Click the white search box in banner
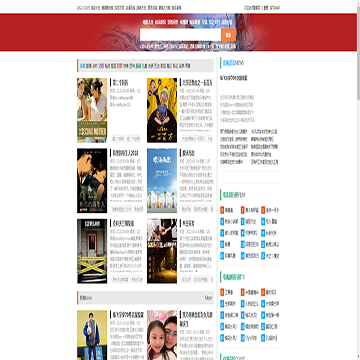The height and width of the screenshot is (360, 360). coord(180,35)
